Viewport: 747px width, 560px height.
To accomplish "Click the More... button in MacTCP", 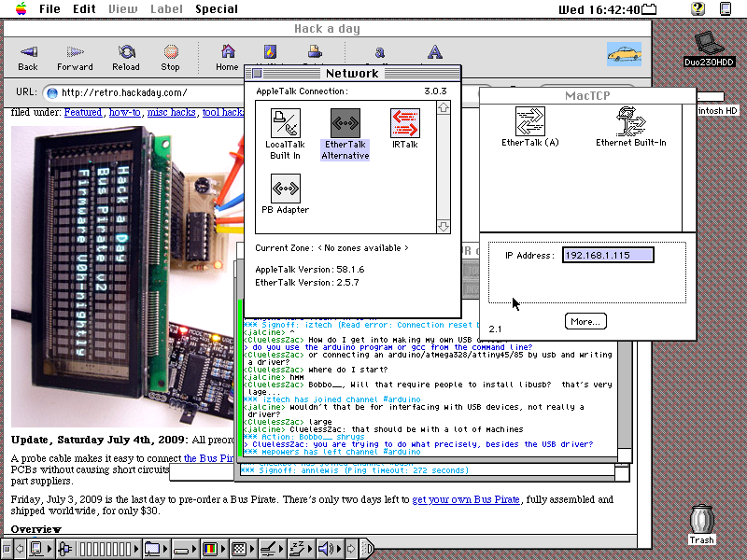I will click(x=585, y=321).
